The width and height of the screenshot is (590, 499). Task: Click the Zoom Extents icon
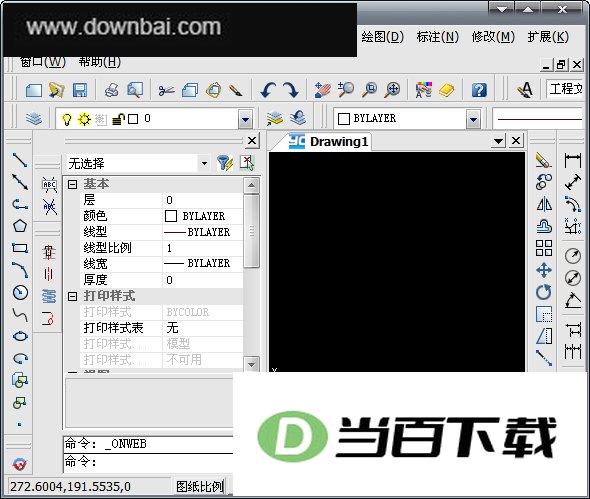point(392,90)
